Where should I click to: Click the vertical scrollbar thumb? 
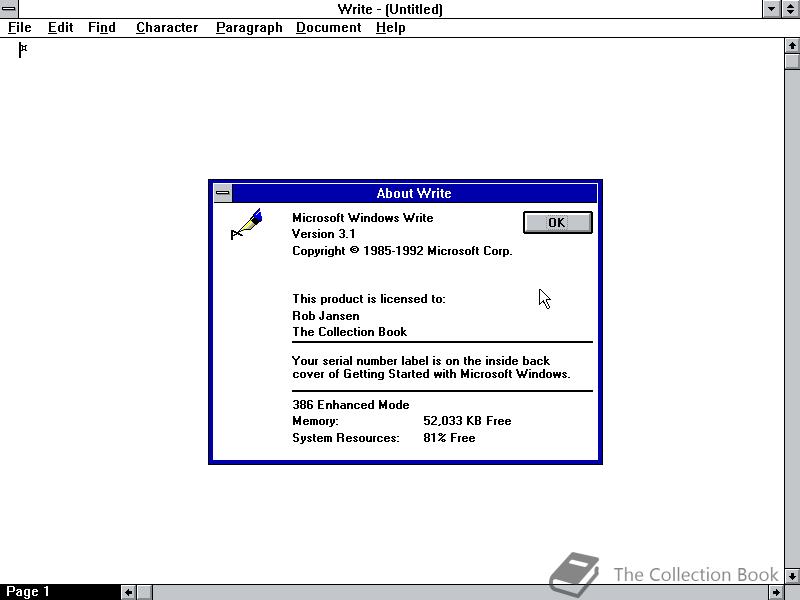(x=792, y=61)
